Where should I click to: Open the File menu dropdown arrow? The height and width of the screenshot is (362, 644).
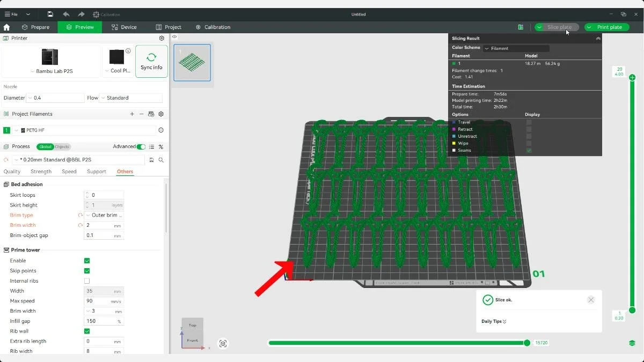click(28, 14)
